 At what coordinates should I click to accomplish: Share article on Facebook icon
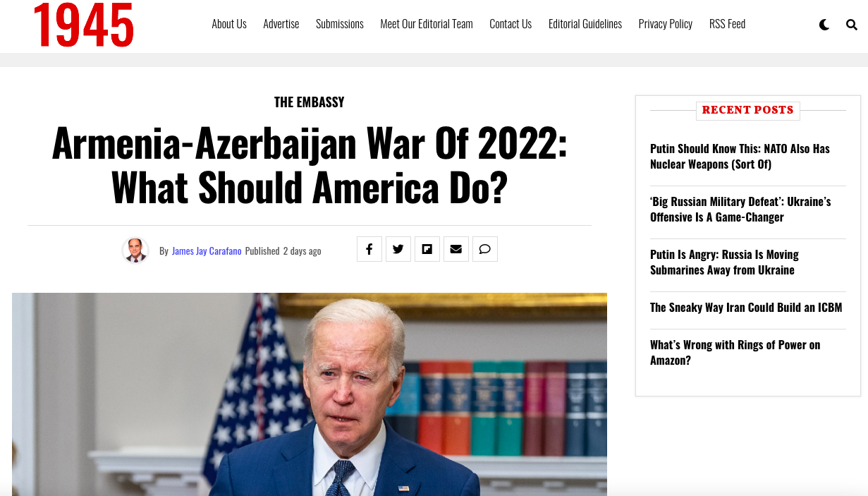click(369, 249)
